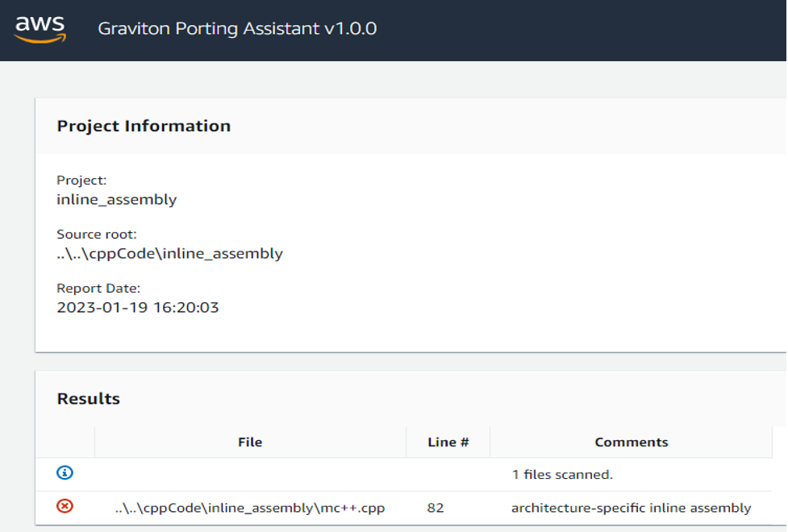Screen dimensions: 788x532
Task: Click line number 82 in results
Action: tap(436, 508)
